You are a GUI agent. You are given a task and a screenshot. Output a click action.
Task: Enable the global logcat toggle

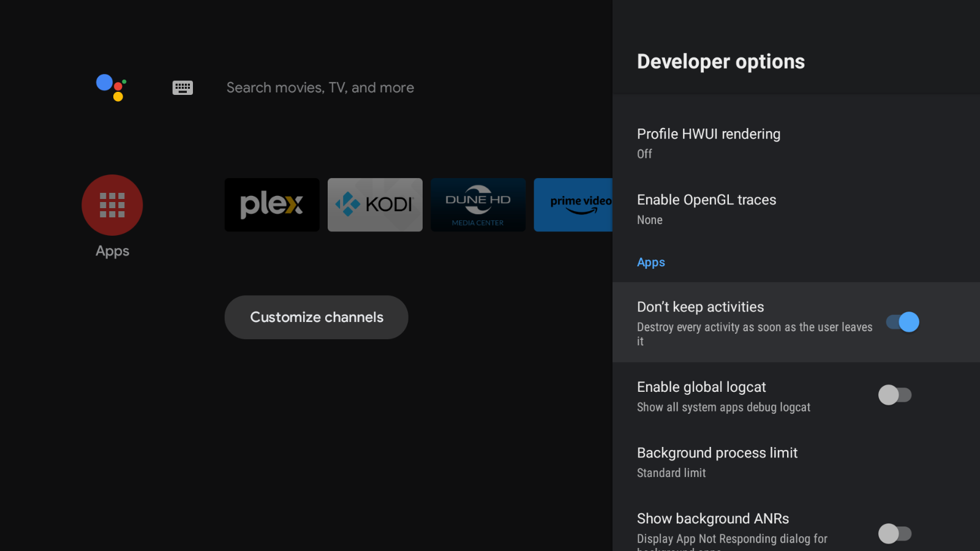pos(895,395)
